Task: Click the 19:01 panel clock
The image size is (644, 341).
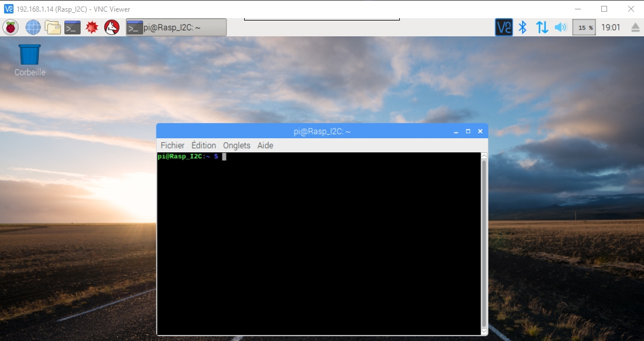Action: [x=611, y=27]
